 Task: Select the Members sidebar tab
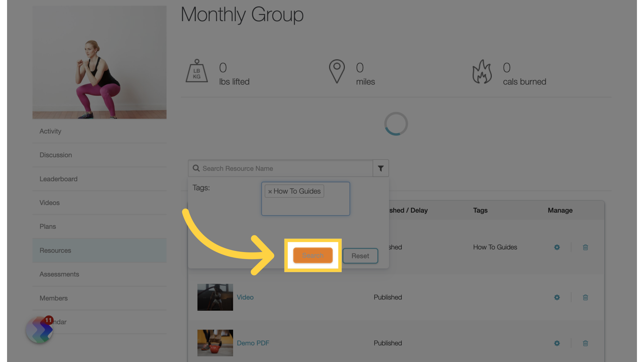pos(54,297)
